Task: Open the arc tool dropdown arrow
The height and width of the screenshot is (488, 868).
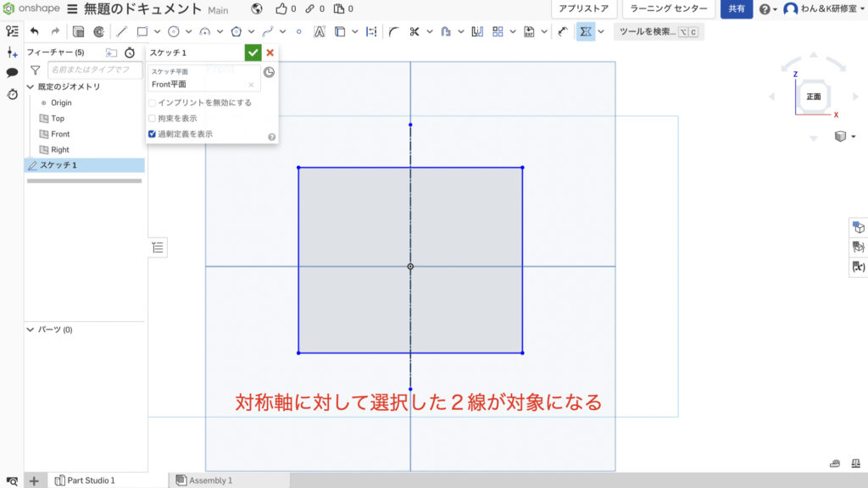Action: (220, 31)
